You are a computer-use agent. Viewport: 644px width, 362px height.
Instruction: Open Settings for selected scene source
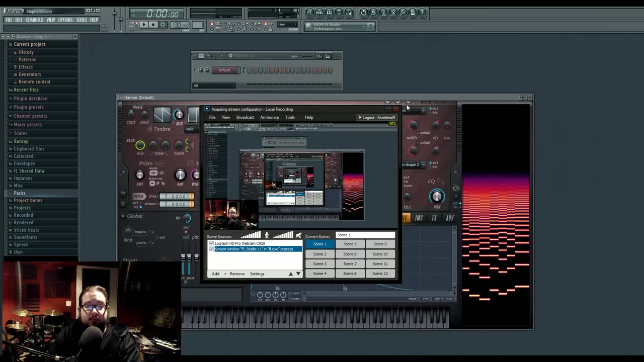pos(257,274)
